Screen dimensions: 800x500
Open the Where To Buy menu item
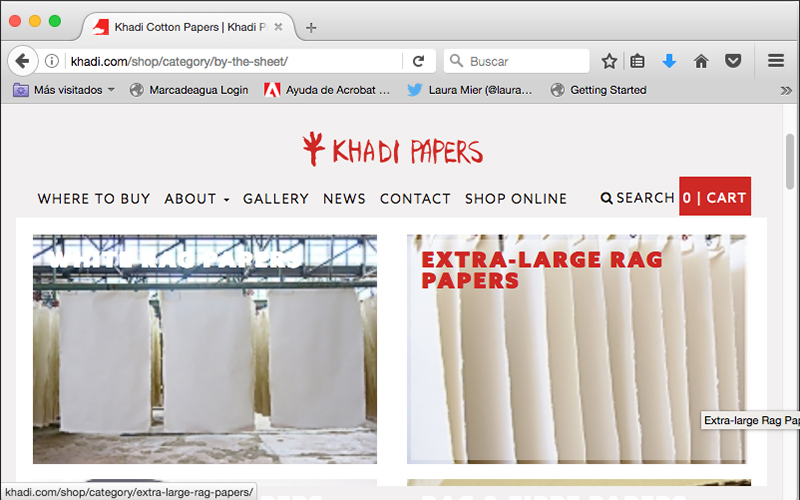click(x=94, y=199)
